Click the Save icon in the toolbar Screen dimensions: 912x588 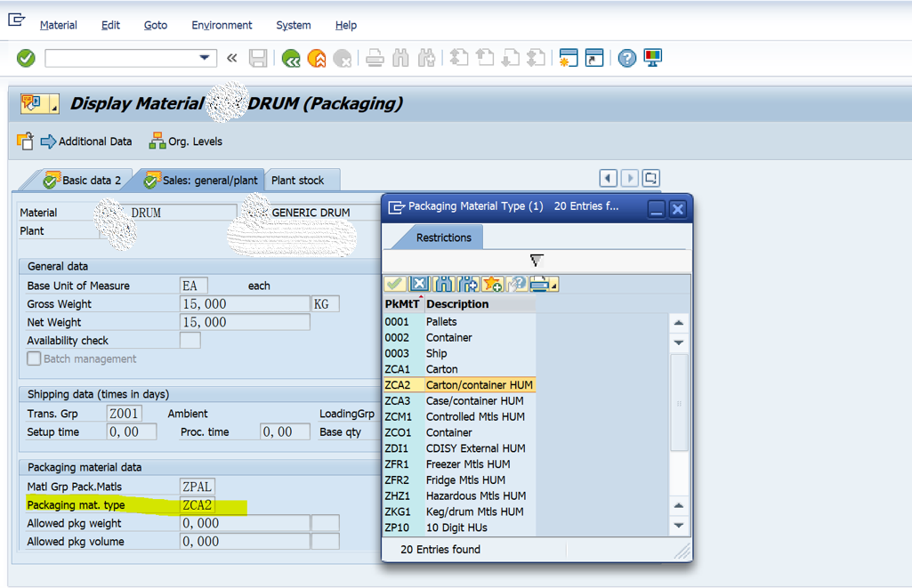coord(259,58)
